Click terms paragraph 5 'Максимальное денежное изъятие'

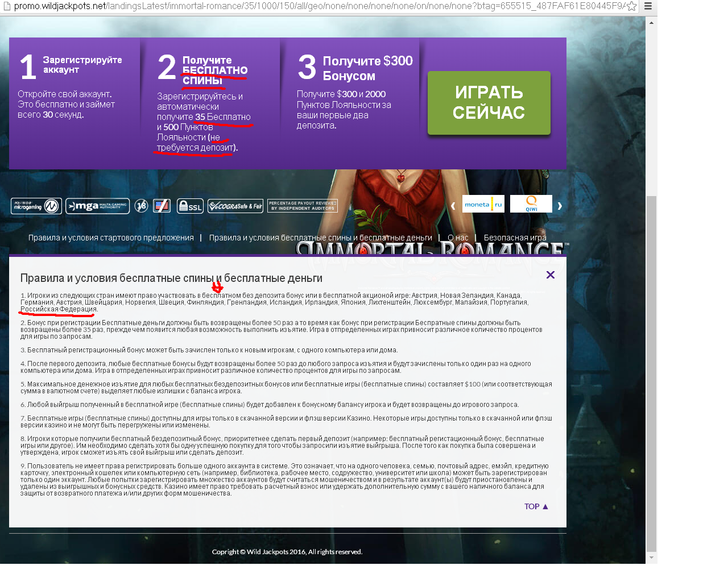click(286, 388)
